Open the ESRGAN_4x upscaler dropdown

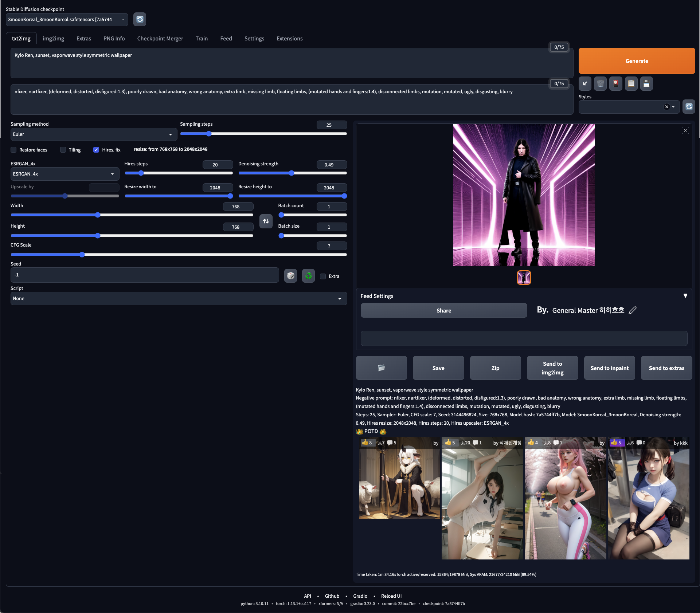64,174
